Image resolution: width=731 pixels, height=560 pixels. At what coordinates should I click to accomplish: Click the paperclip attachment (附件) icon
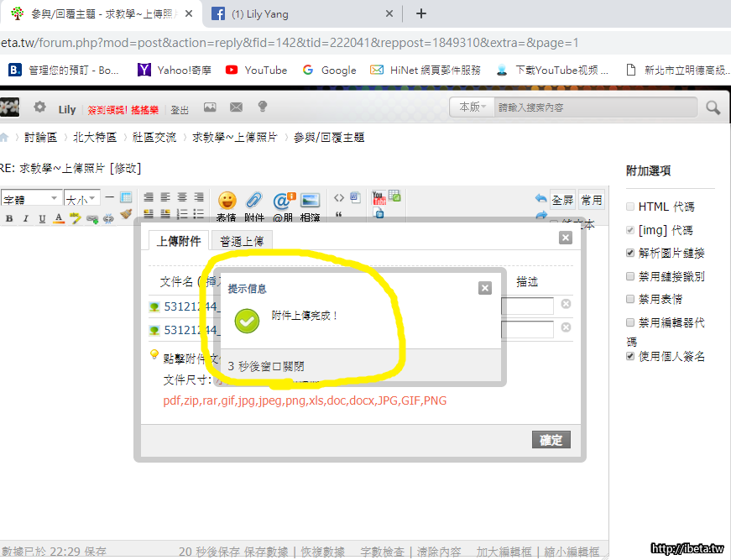coord(253,201)
